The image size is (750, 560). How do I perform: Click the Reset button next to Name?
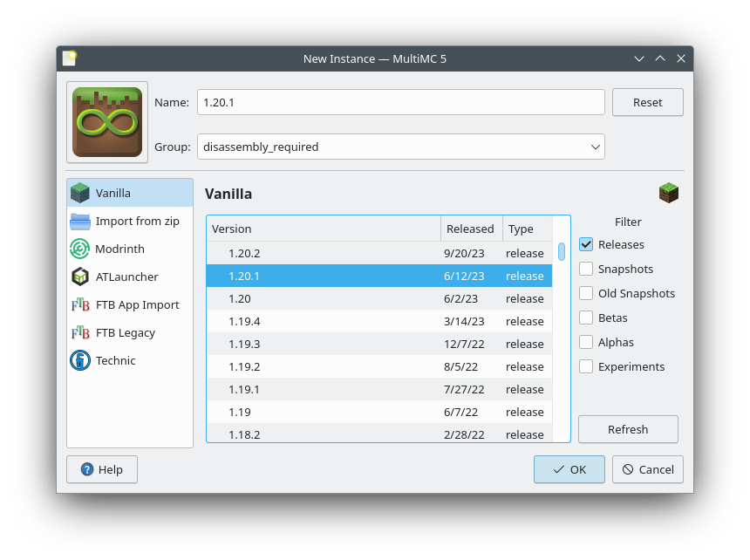(647, 102)
